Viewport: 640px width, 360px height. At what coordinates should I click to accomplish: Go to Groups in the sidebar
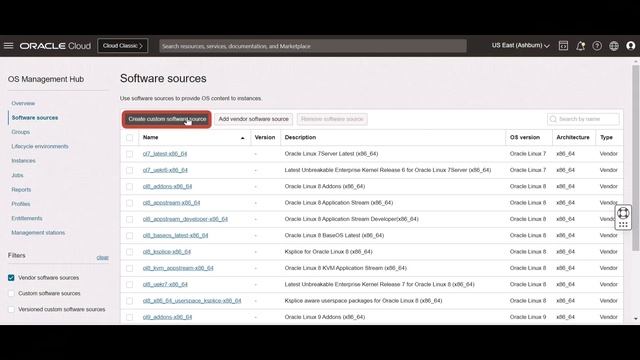tap(20, 132)
